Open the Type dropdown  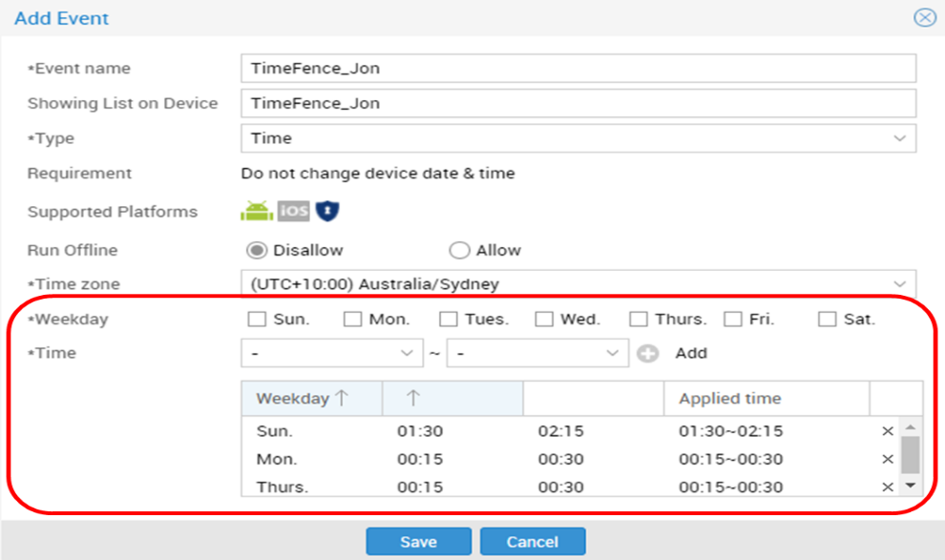(x=578, y=138)
